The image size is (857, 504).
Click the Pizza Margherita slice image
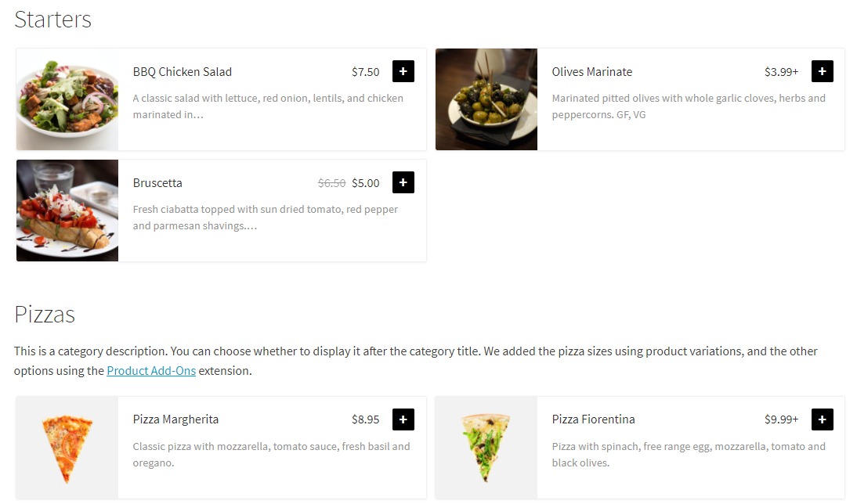click(x=67, y=448)
